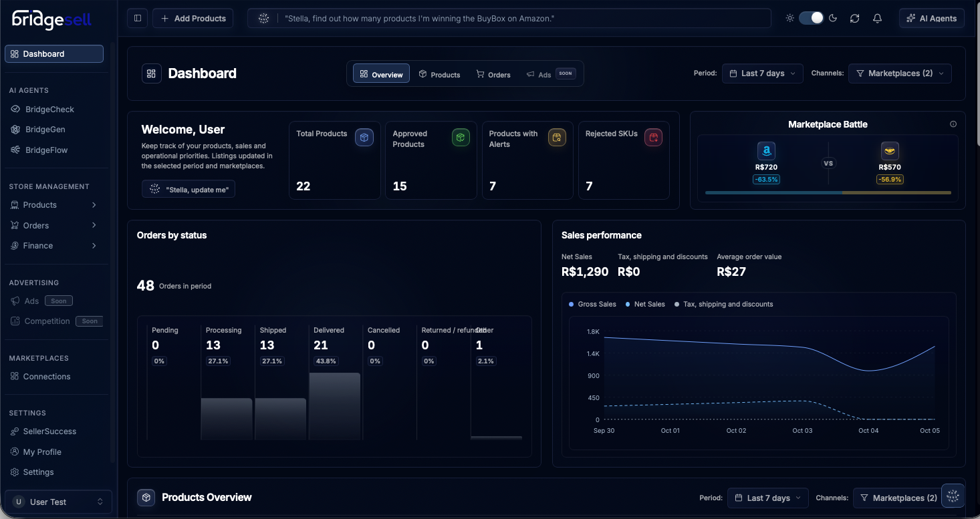Open the Dashboard Period Last 7 days dropdown
This screenshot has width=980, height=519.
click(x=763, y=73)
